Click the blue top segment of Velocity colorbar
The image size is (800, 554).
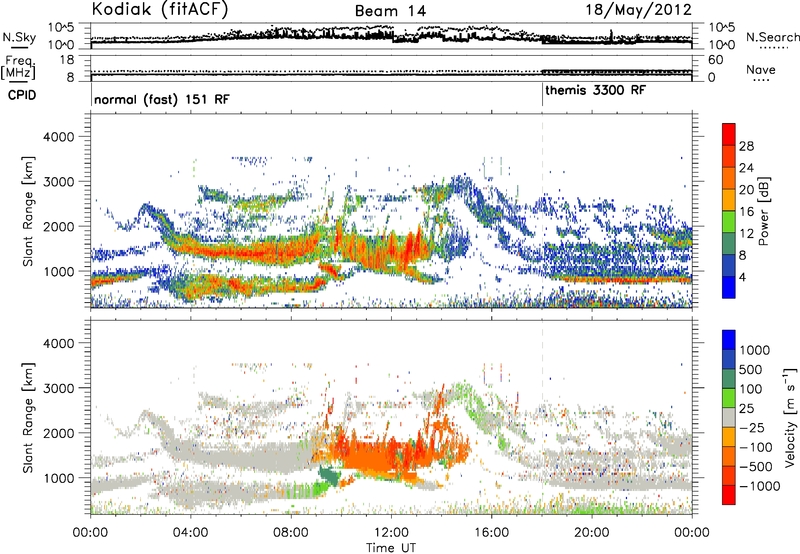click(729, 340)
